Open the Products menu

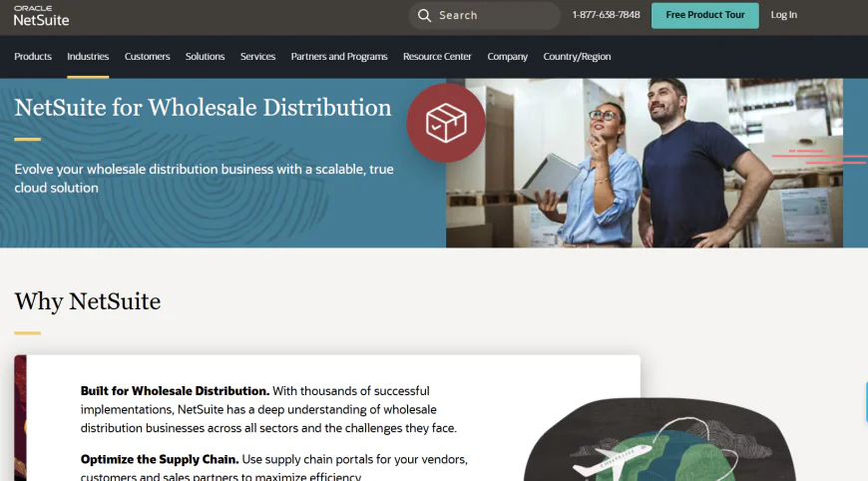tap(33, 57)
